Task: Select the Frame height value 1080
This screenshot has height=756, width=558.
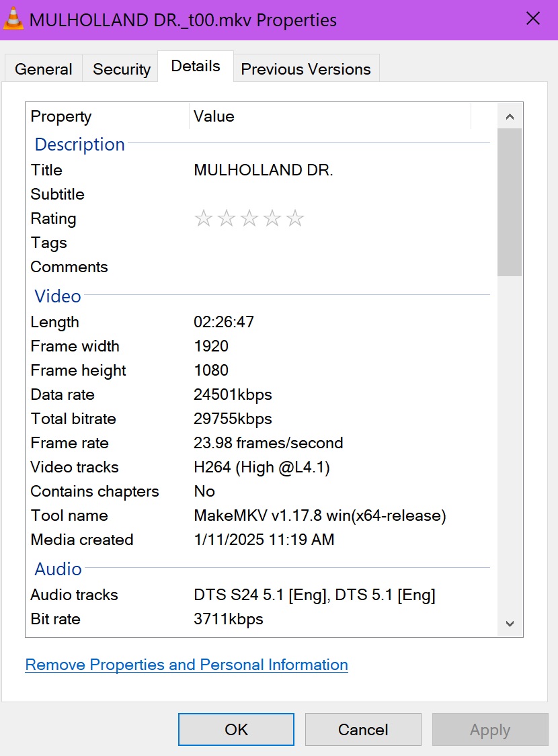Action: click(211, 370)
